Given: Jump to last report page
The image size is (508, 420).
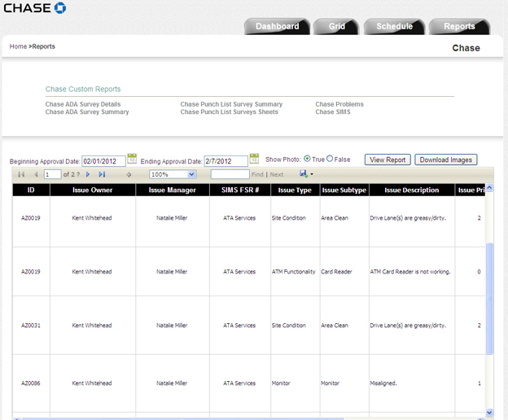Looking at the screenshot, I should pyautogui.click(x=102, y=174).
